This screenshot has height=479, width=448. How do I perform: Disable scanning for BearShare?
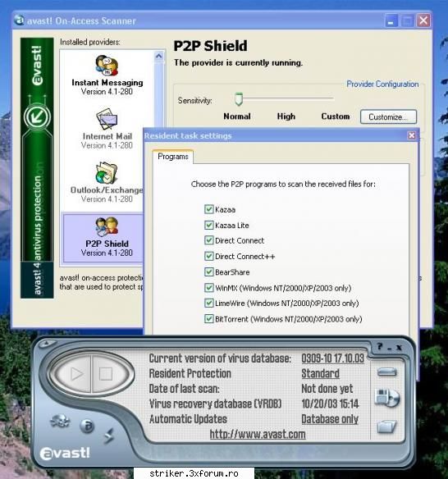tap(208, 271)
